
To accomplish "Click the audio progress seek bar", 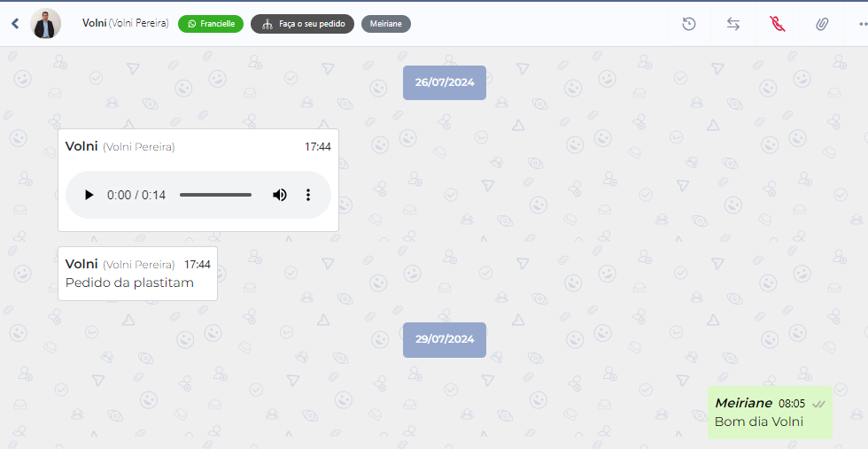I will 215,195.
